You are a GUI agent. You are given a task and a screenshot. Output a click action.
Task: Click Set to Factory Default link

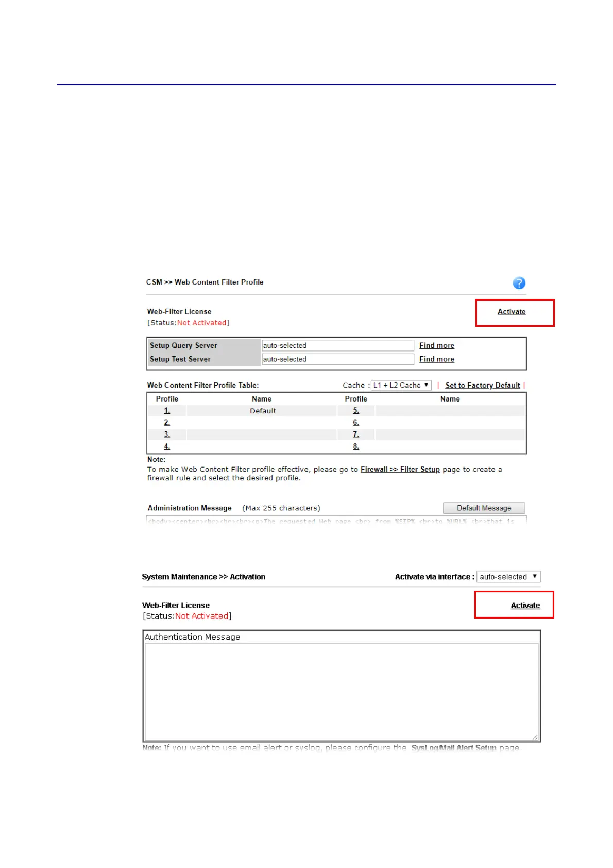(483, 386)
